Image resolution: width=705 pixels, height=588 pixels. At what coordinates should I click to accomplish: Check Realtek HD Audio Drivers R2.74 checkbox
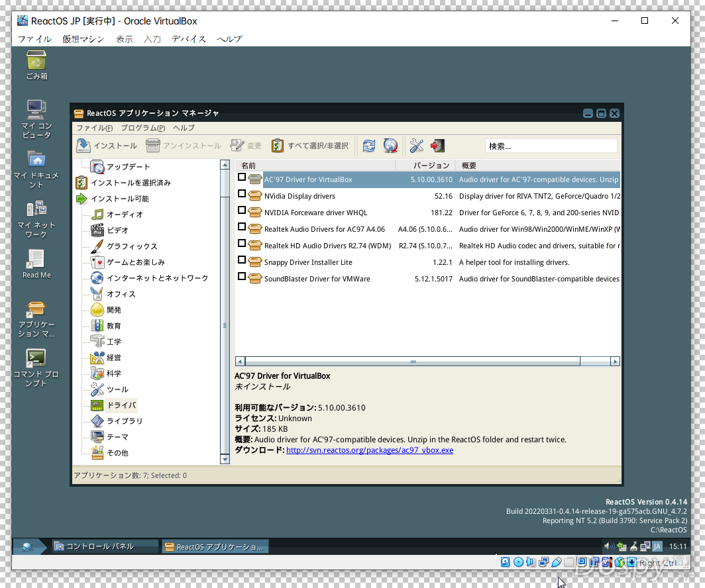[x=241, y=243]
